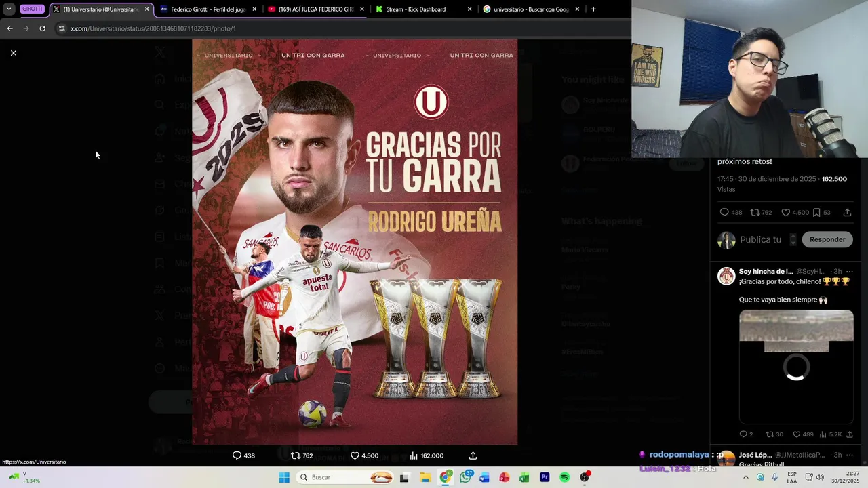
Task: Click the 'Publica tu' reply field
Action: (760, 239)
